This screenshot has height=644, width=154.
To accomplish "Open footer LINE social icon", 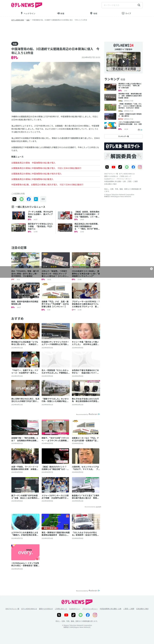I will click(x=81, y=615).
